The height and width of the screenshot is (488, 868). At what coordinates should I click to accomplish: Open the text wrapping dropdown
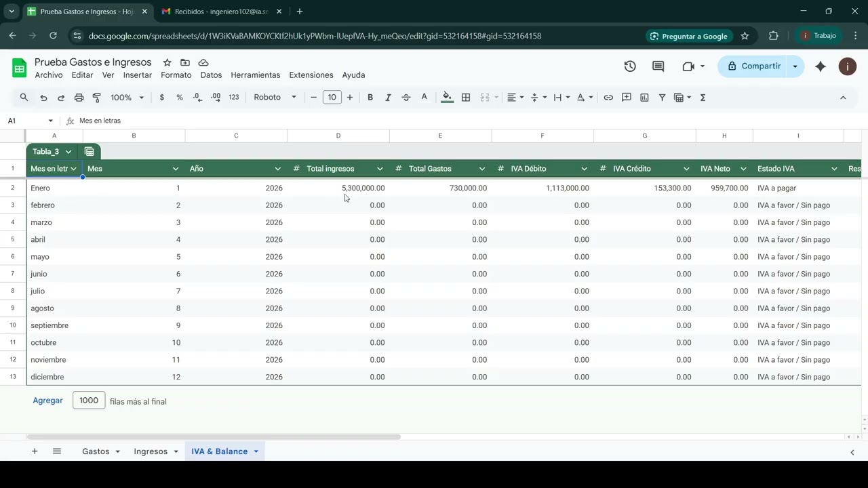coord(561,98)
